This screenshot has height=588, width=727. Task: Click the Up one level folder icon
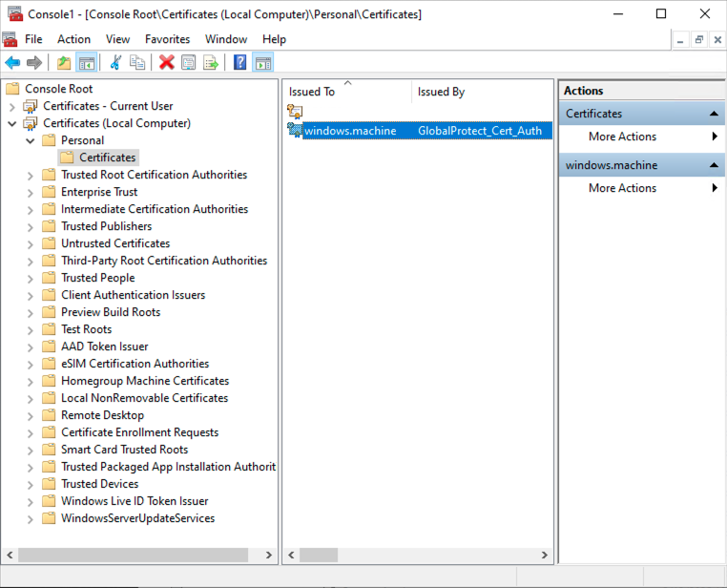click(x=64, y=63)
